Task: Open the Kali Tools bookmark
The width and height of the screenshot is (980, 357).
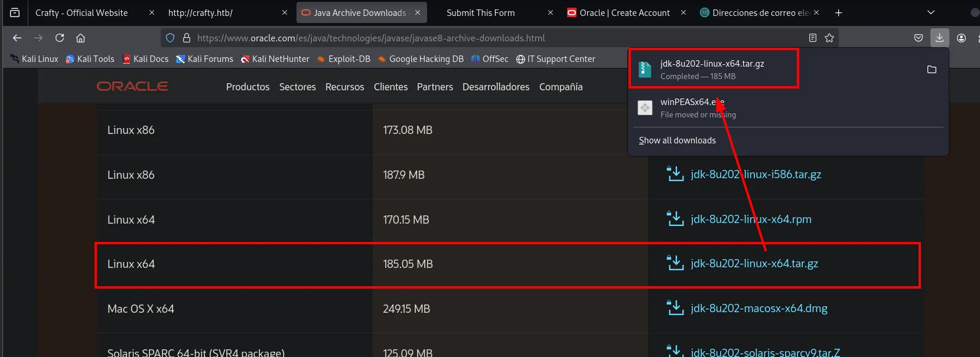Action: pos(90,59)
